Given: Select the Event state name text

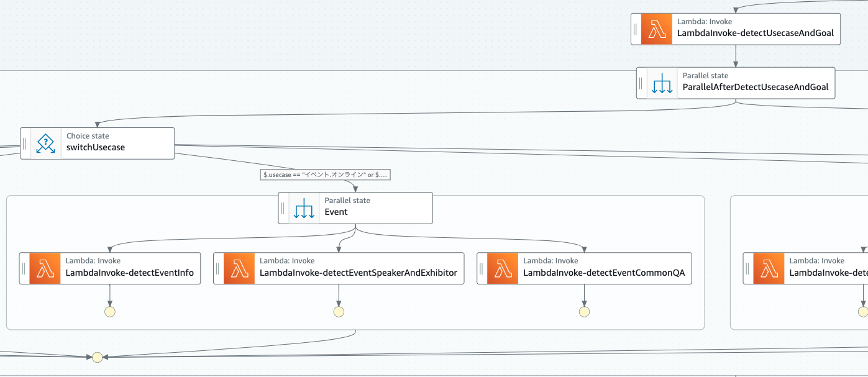Looking at the screenshot, I should coord(336,212).
